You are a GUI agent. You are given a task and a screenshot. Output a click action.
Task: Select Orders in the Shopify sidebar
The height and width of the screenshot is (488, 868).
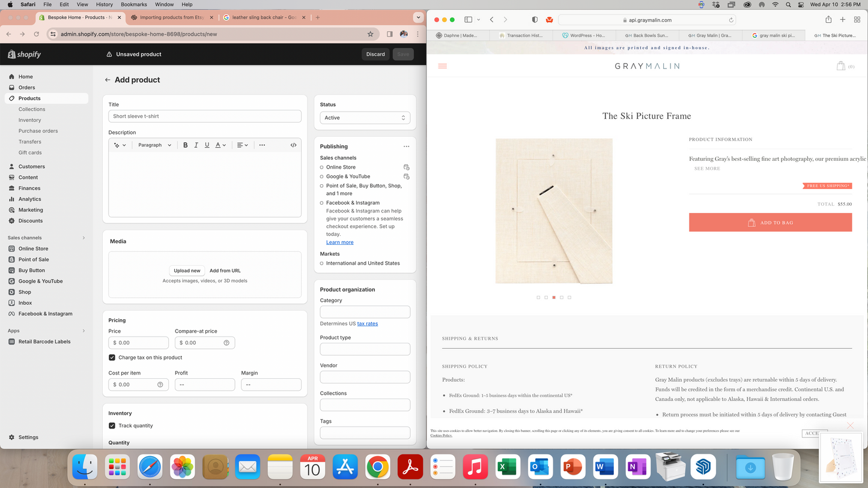click(x=27, y=88)
